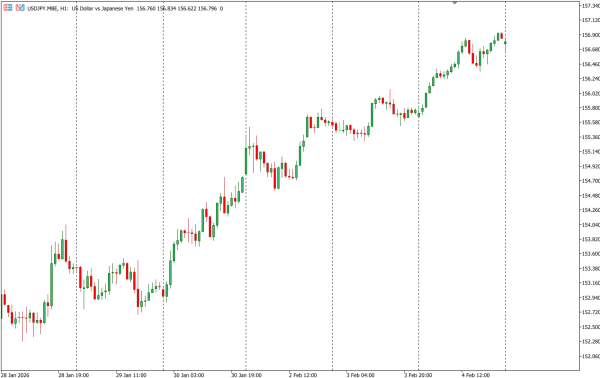This screenshot has height=378, width=600.
Task: Click the '3 Feb 20:00' time axis label
Action: [x=419, y=375]
